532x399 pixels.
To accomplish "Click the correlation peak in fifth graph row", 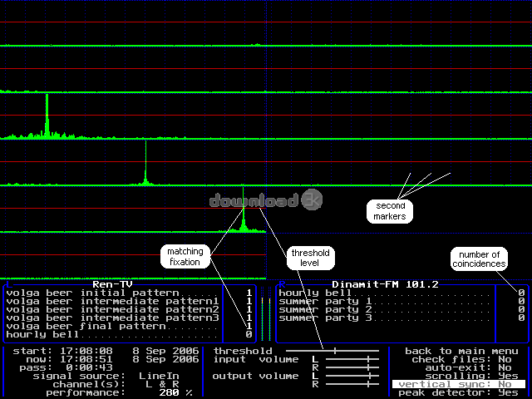I will [x=244, y=209].
